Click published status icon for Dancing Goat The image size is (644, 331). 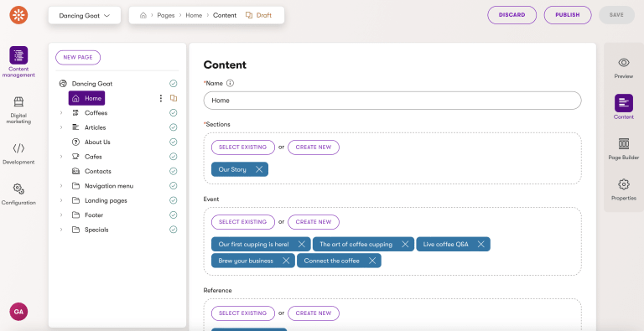click(x=174, y=84)
